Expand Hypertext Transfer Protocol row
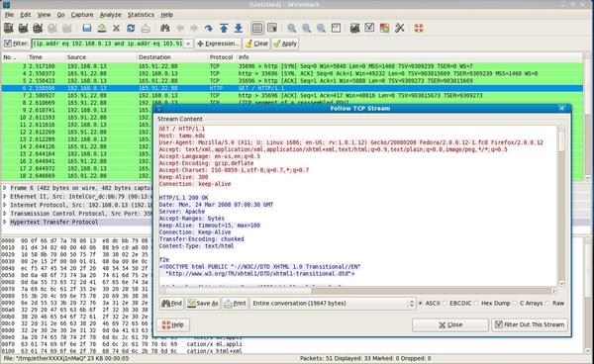Viewport: 594px width, 364px height. click(x=5, y=222)
